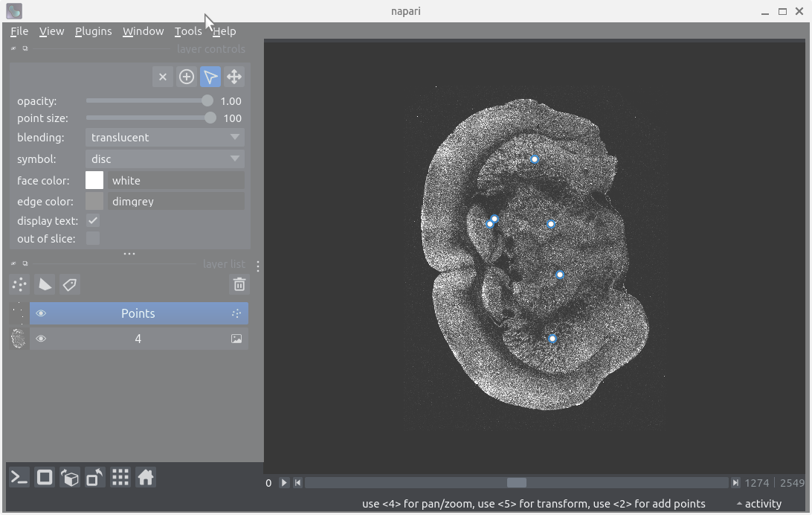This screenshot has height=515, width=812.
Task: Open the symbol dropdown
Action: click(165, 159)
